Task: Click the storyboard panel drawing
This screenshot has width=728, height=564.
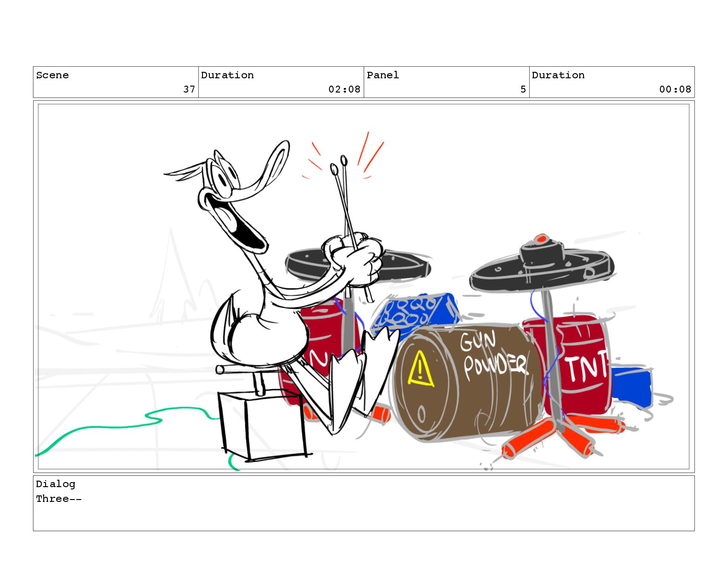Action: (364, 287)
